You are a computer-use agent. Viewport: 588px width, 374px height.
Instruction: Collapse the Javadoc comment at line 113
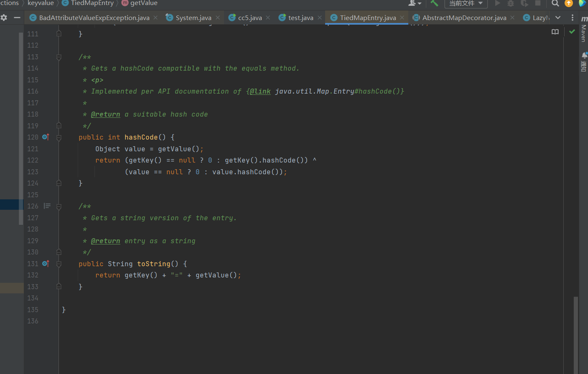coord(59,57)
